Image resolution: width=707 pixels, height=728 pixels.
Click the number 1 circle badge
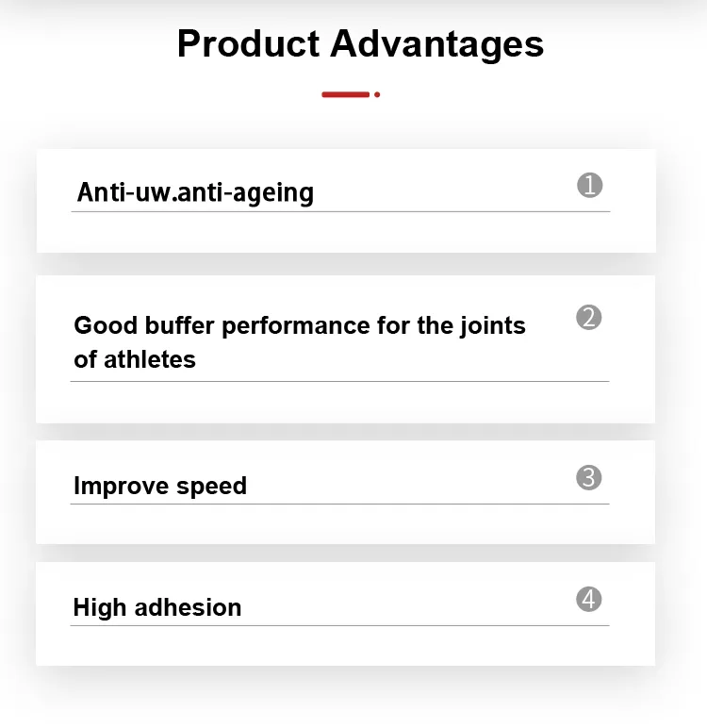(589, 186)
